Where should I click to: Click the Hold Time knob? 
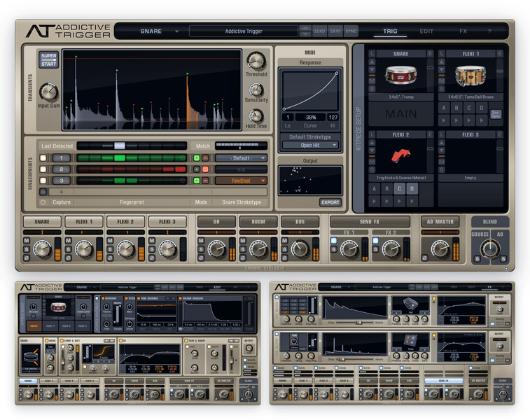pos(256,116)
